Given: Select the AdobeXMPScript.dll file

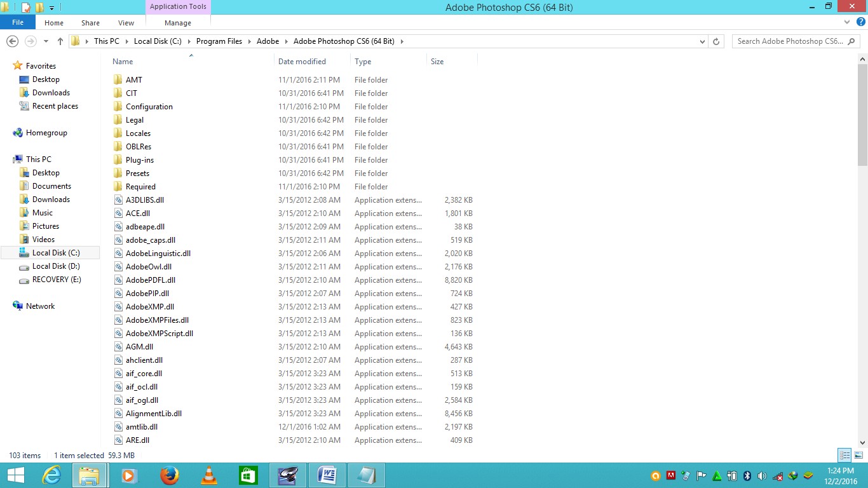Looking at the screenshot, I should click(159, 334).
